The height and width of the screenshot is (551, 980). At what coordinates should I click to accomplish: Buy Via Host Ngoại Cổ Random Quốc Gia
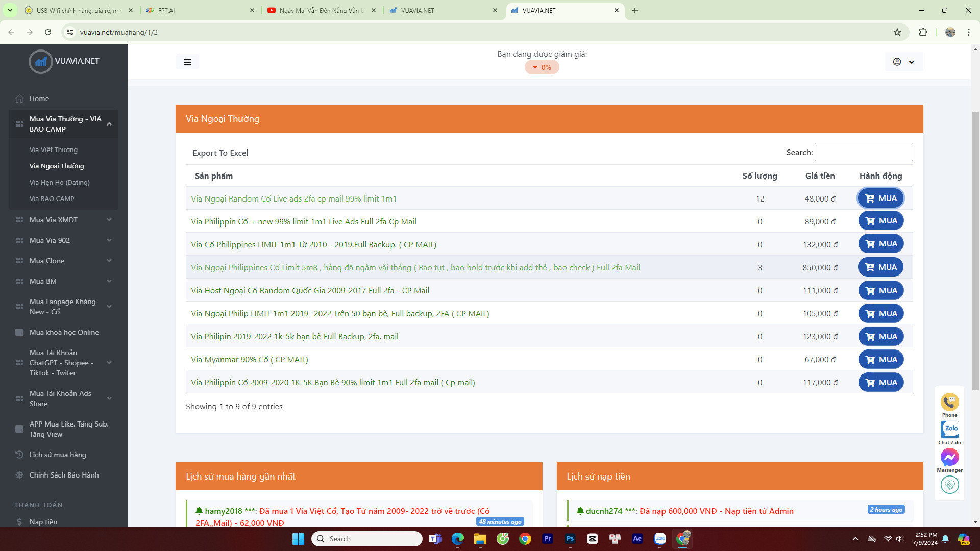[x=881, y=290]
